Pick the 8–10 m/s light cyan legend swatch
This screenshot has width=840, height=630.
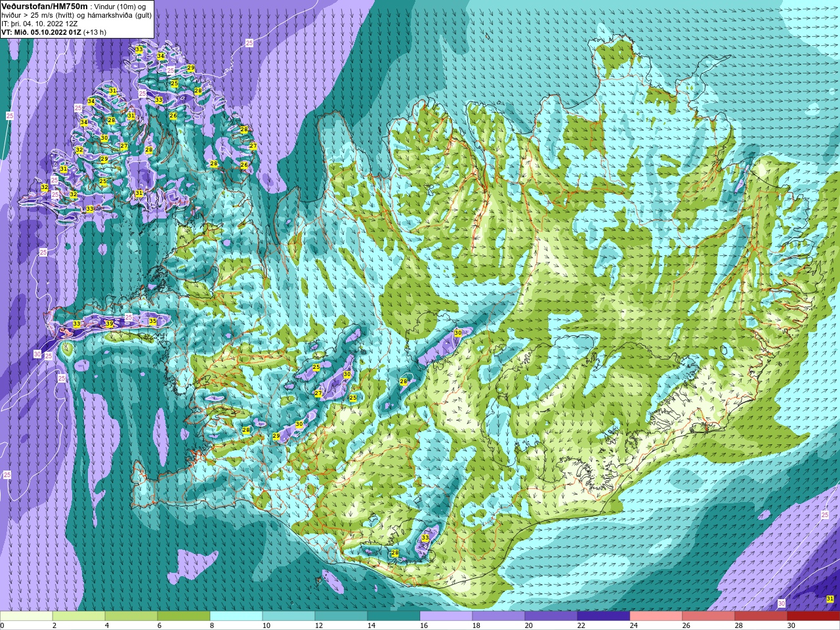tap(236, 617)
